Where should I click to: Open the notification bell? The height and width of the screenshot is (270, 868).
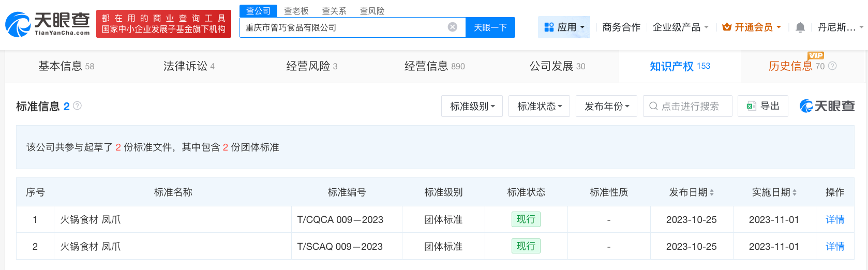[x=800, y=27]
